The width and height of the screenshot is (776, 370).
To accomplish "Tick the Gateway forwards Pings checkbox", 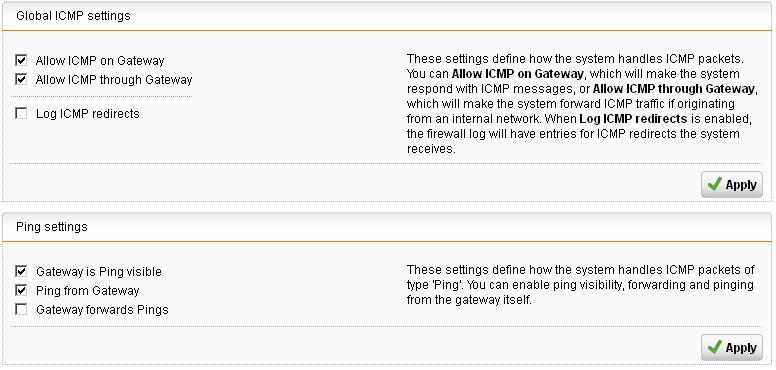I will [21, 309].
